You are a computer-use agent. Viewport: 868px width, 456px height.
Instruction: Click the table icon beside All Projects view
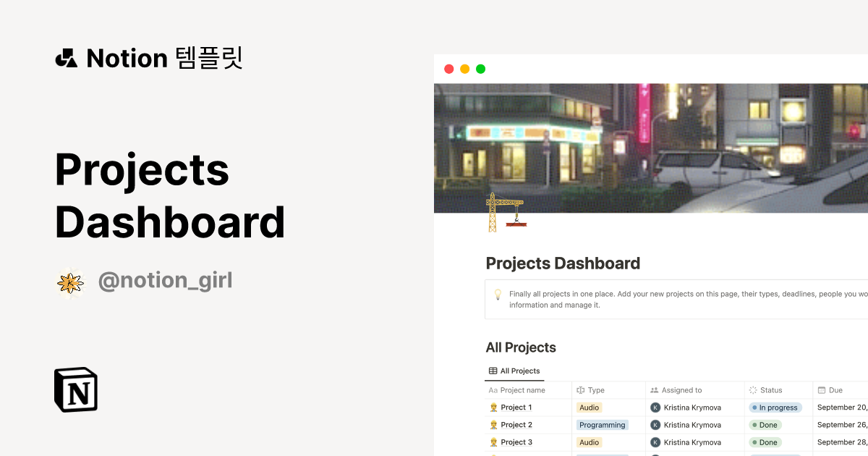[493, 371]
